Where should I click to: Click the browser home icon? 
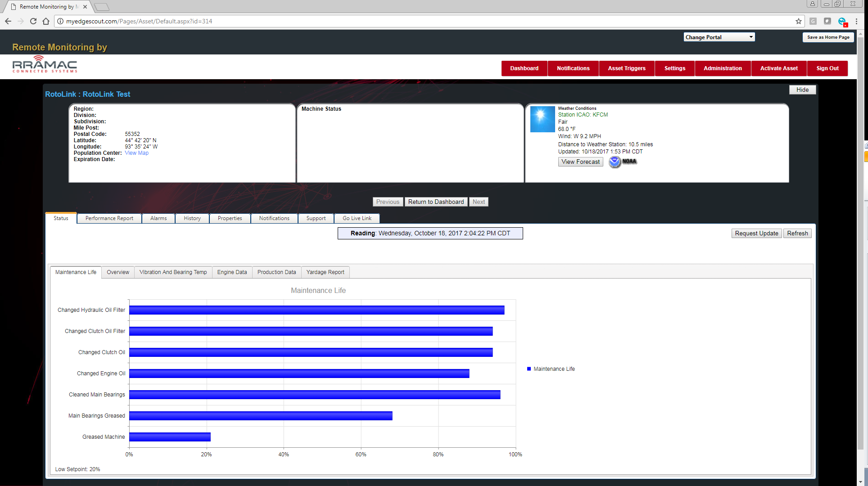tap(45, 21)
